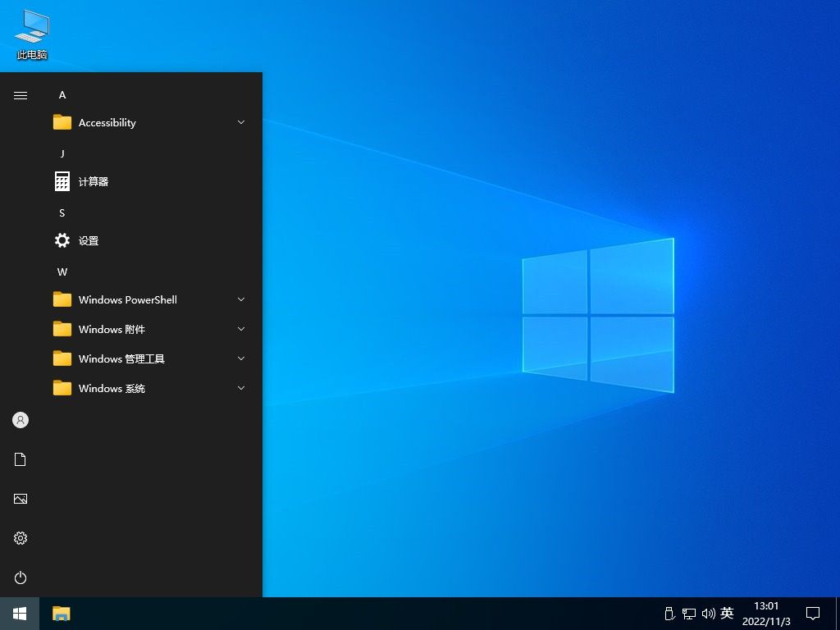Expand Windows 管理工具 chevron
This screenshot has height=630, width=840.
241,358
